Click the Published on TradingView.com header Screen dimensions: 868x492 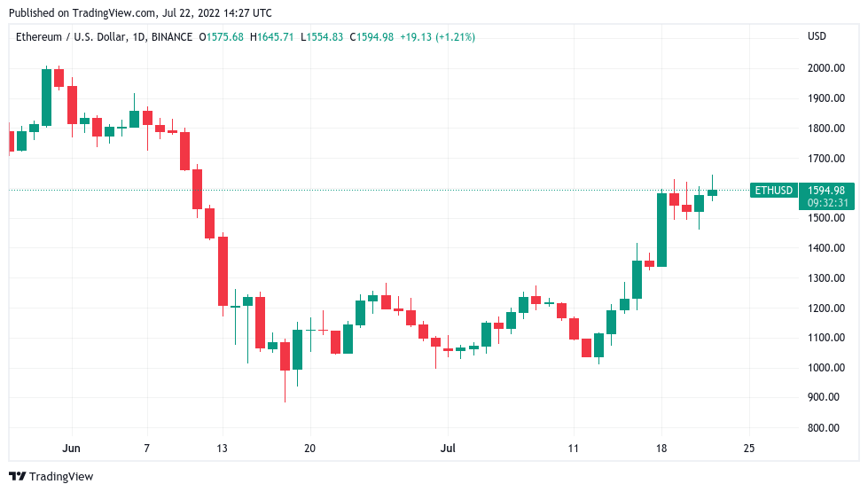coord(139,13)
